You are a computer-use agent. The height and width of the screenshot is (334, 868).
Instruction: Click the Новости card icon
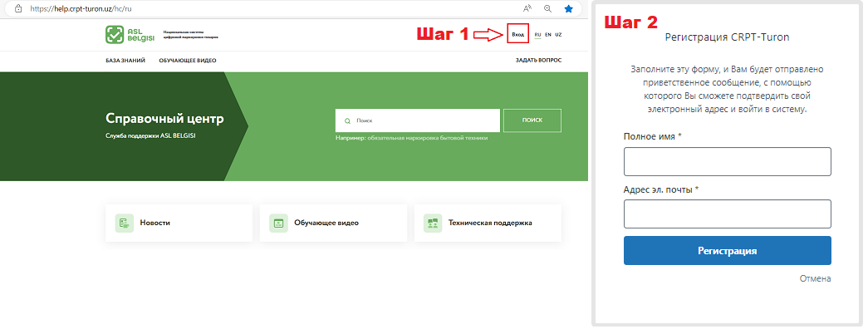point(125,223)
